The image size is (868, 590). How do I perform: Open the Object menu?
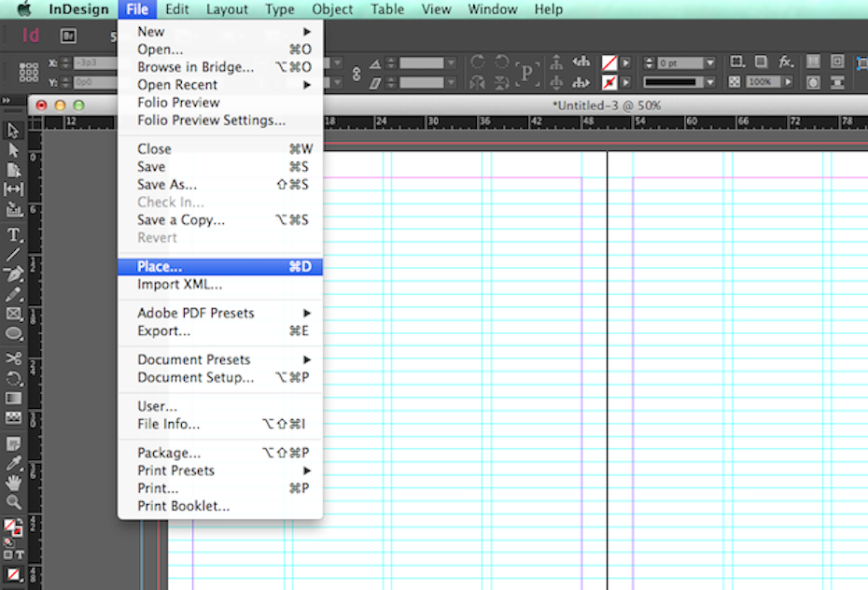[332, 9]
